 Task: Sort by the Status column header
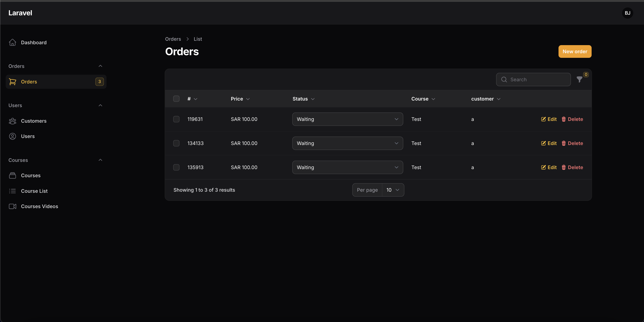point(304,99)
